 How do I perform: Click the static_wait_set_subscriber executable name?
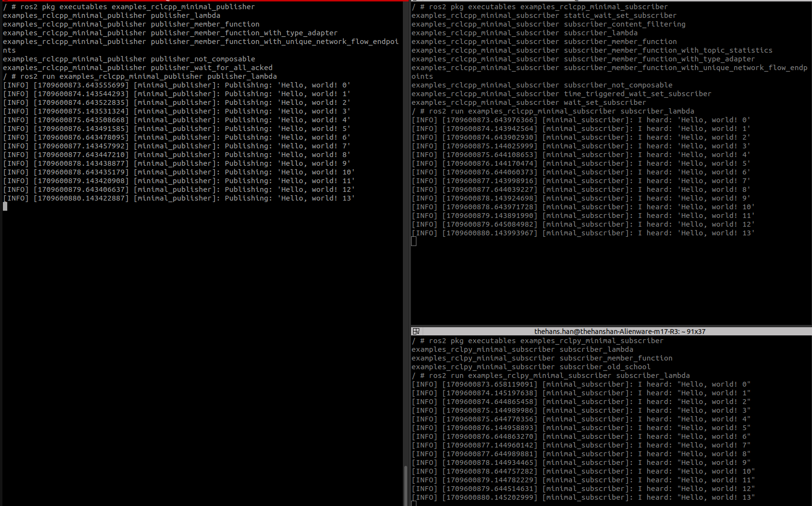coord(620,15)
